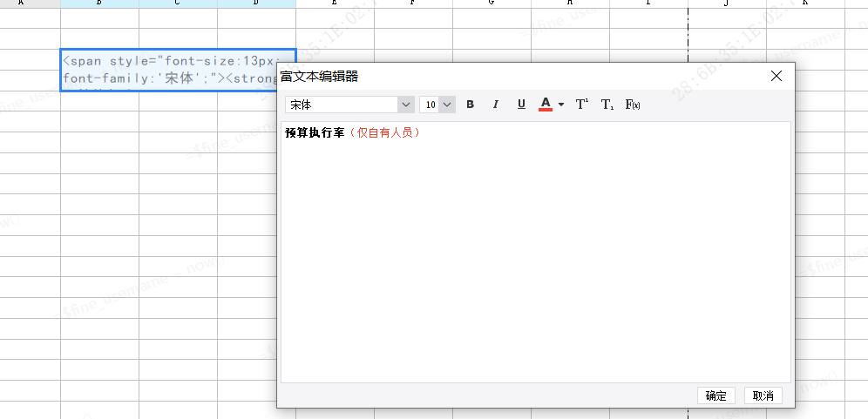Viewport: 868px width, 419px height.
Task: Select column H header
Action: 570,3
